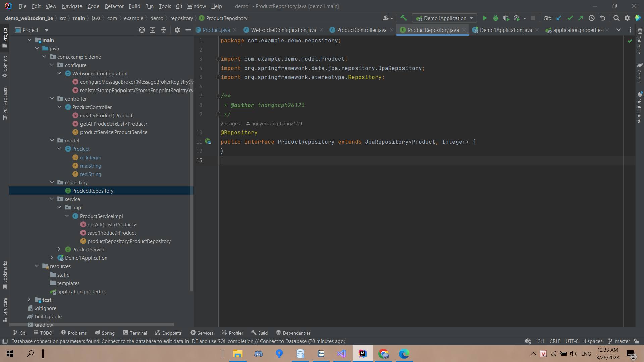Switch to application.properties tab
Image resolution: width=644 pixels, height=362 pixels.
coord(578,30)
